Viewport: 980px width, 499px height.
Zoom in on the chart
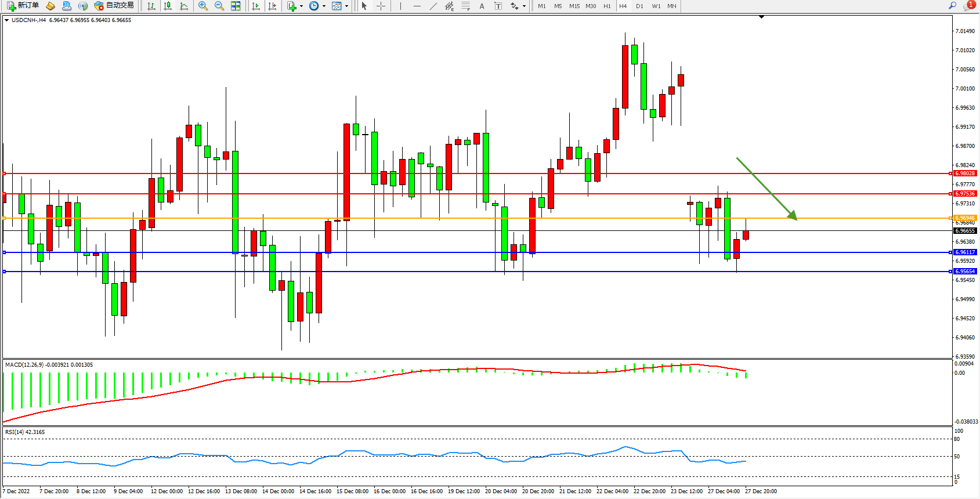point(203,6)
